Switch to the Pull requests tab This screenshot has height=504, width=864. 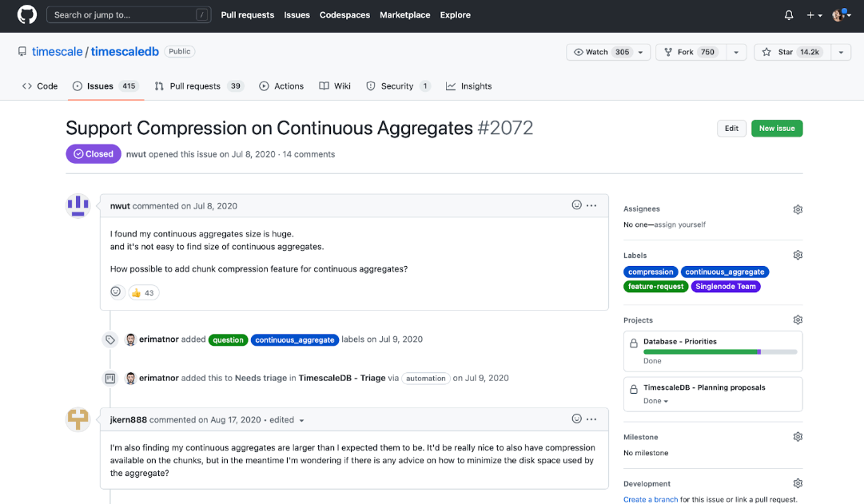click(198, 86)
